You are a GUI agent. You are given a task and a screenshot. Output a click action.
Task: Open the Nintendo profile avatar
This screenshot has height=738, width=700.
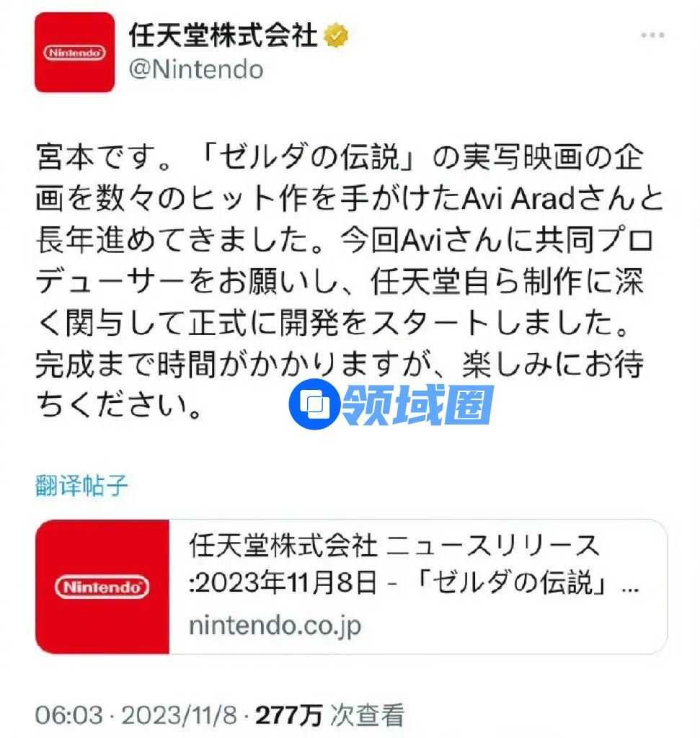pos(74,52)
